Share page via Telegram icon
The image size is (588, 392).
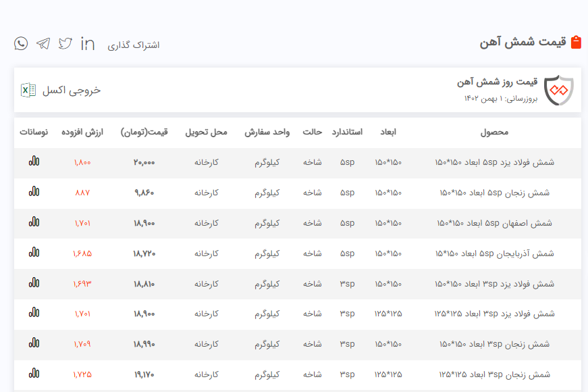pos(43,44)
